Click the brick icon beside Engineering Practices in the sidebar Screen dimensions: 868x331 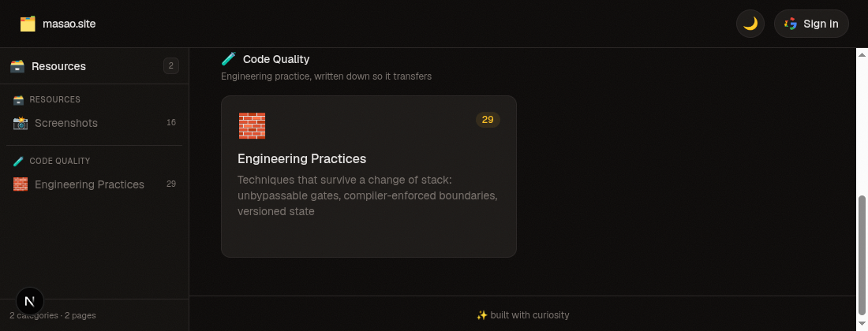point(21,184)
